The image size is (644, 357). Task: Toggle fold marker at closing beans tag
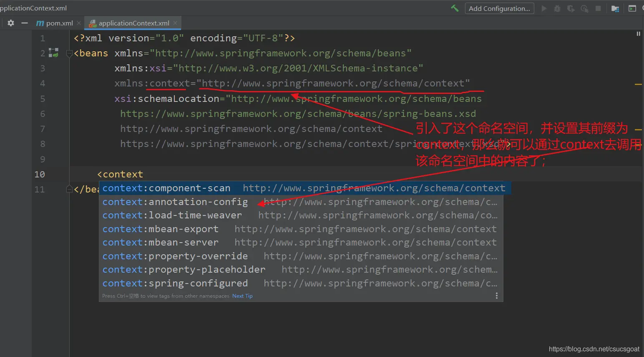tap(69, 189)
